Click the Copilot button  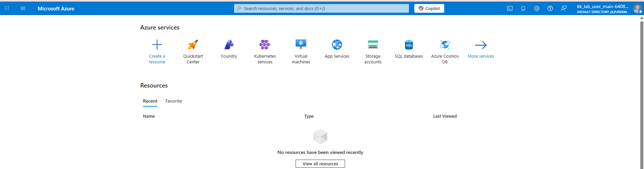click(x=429, y=8)
